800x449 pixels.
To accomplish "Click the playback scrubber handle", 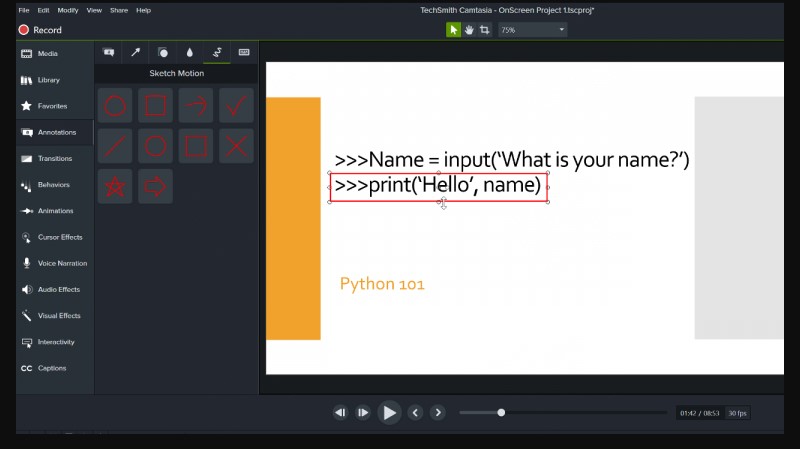I will coord(501,412).
